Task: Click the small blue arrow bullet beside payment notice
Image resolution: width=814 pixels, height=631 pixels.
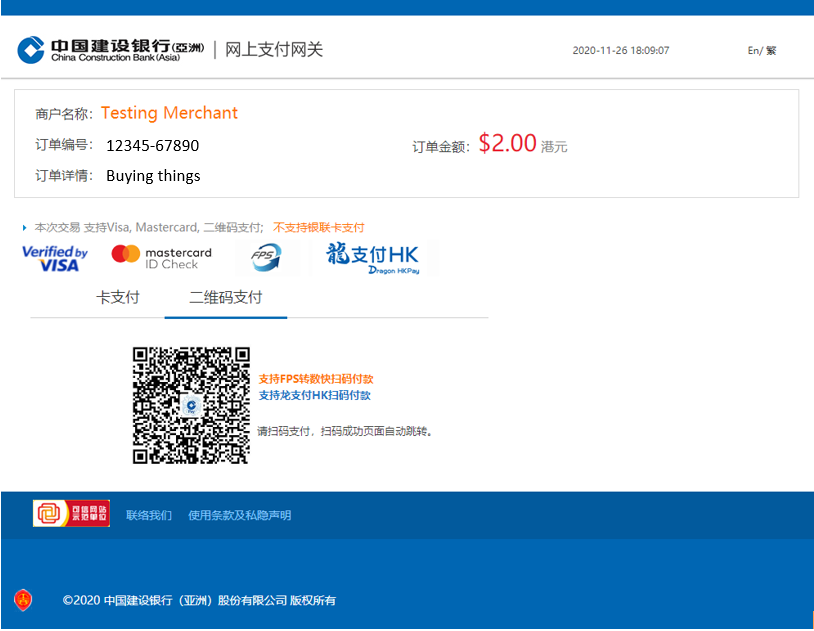Action: pos(24,227)
